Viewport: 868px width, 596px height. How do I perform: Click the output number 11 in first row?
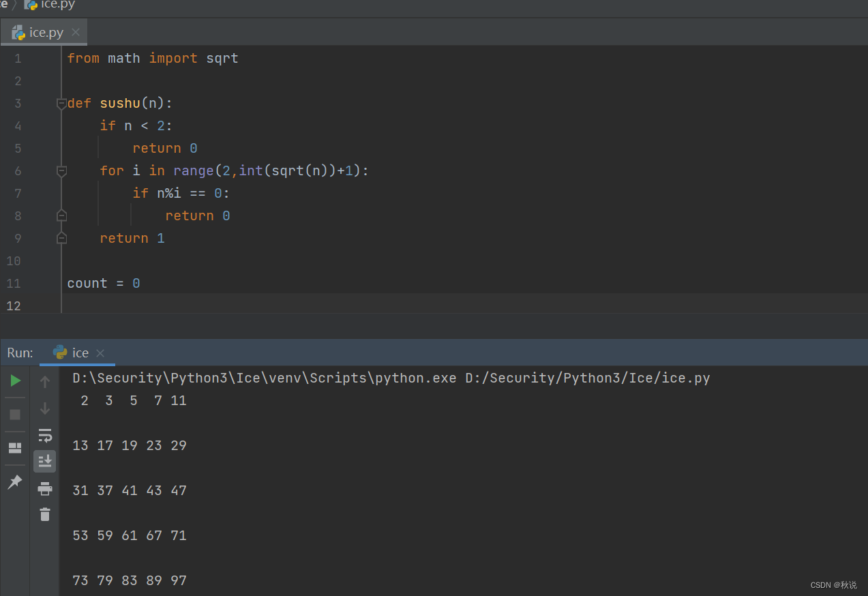179,400
